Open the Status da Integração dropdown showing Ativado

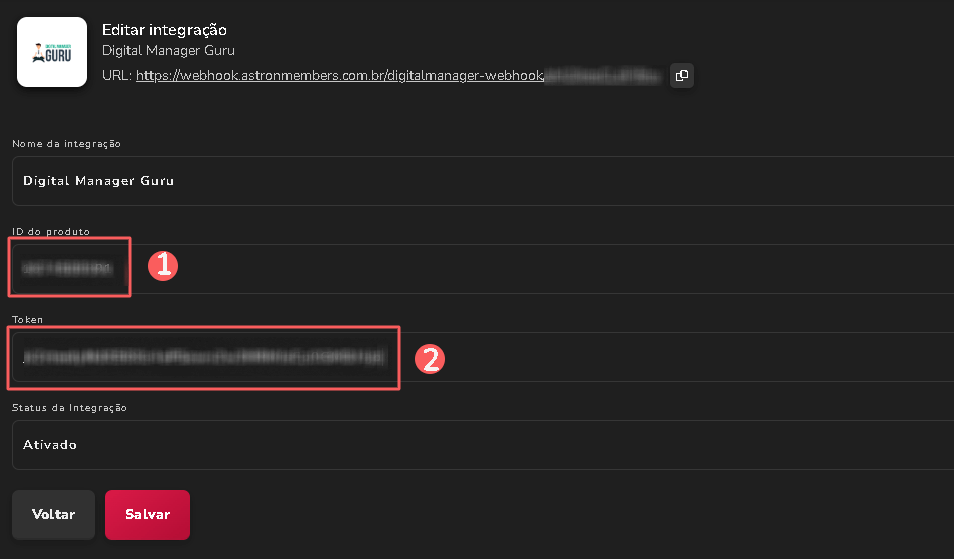point(480,445)
